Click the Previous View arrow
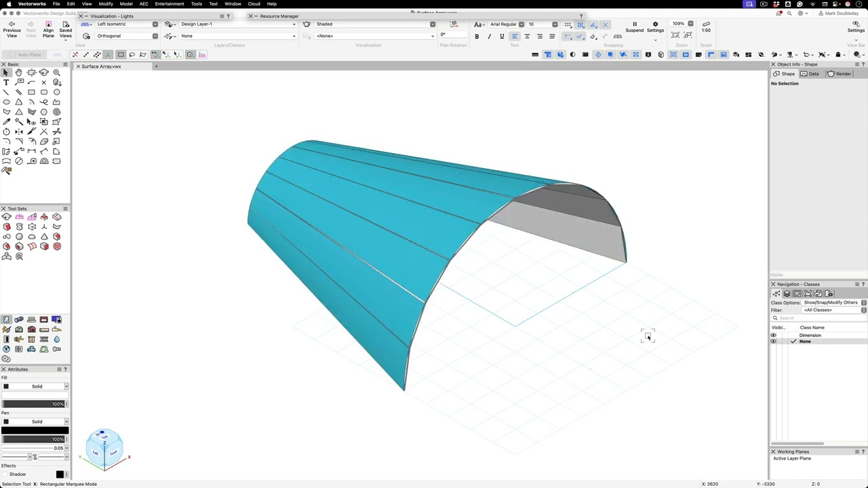 [x=12, y=29]
